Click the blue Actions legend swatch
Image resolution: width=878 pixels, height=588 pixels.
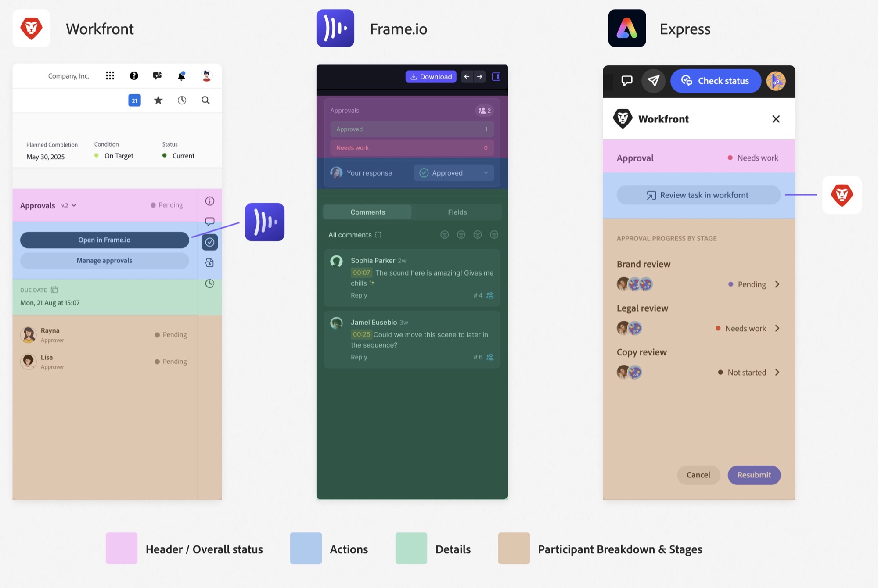tap(306, 548)
